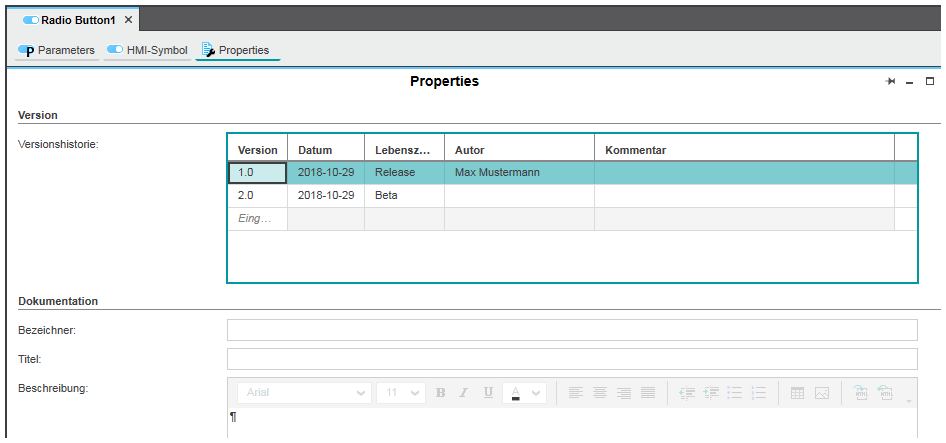The image size is (946, 443).
Task: Click inside the Beschreibung text area
Action: 572,422
